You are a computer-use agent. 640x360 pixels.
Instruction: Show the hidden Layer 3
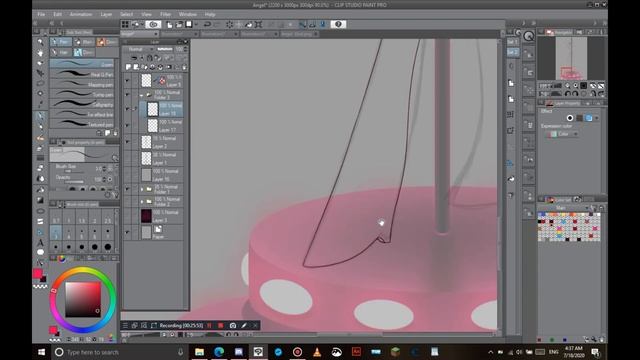(127, 216)
